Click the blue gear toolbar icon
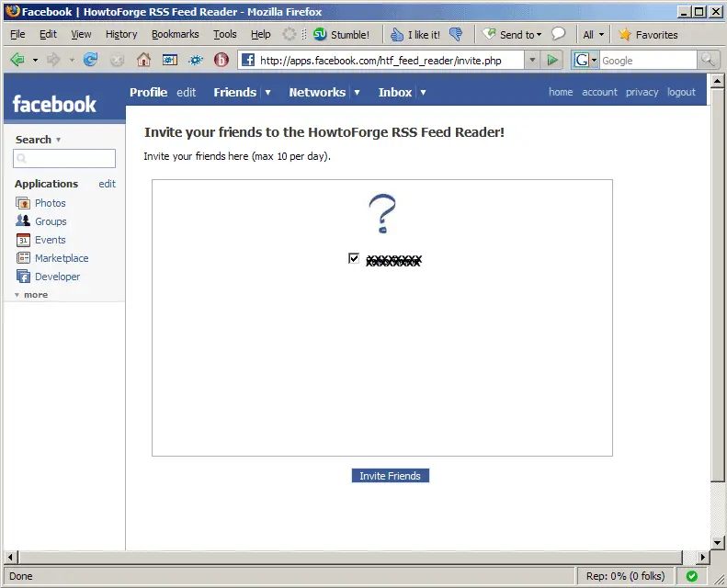 196,61
